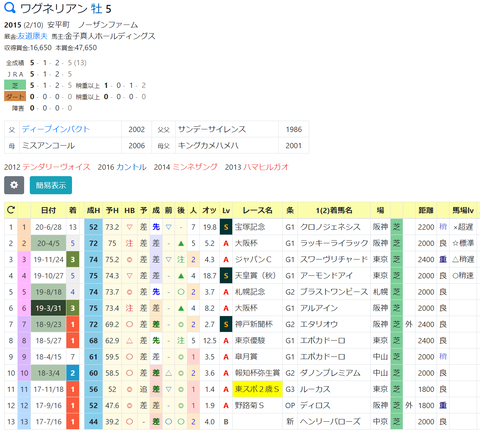Viewport: 480px width, 433px height.
Task: Click the red first-place badge for 東京優駿
Action: [73, 341]
